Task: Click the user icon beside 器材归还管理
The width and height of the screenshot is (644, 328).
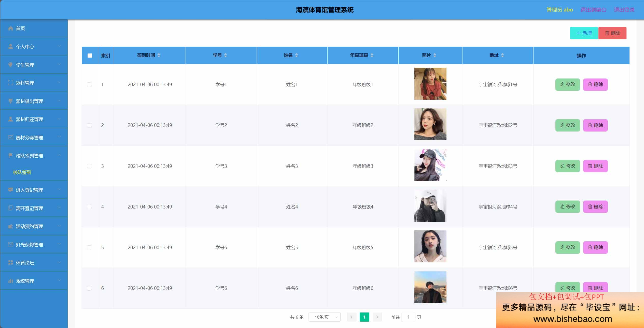Action: (10, 119)
